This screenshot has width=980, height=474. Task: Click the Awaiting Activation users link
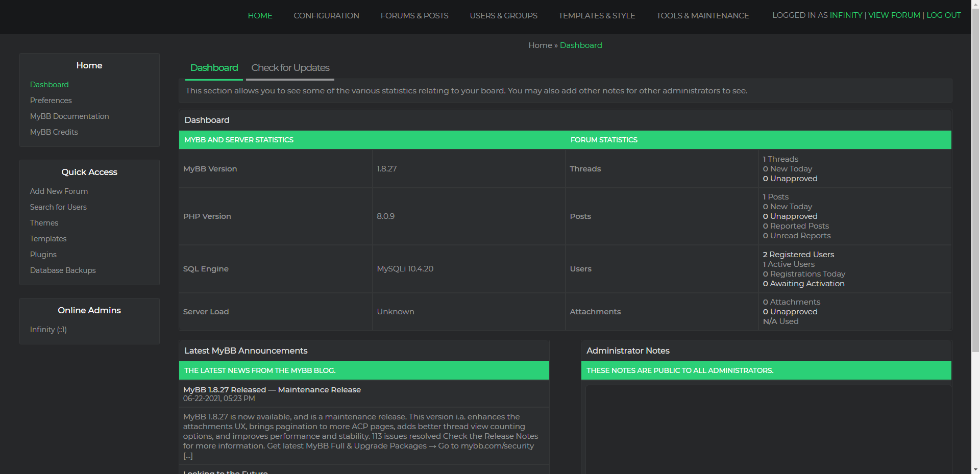pos(806,284)
